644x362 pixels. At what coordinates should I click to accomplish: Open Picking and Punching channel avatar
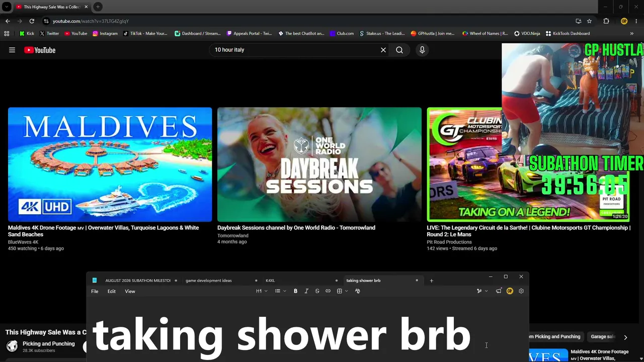(12, 346)
